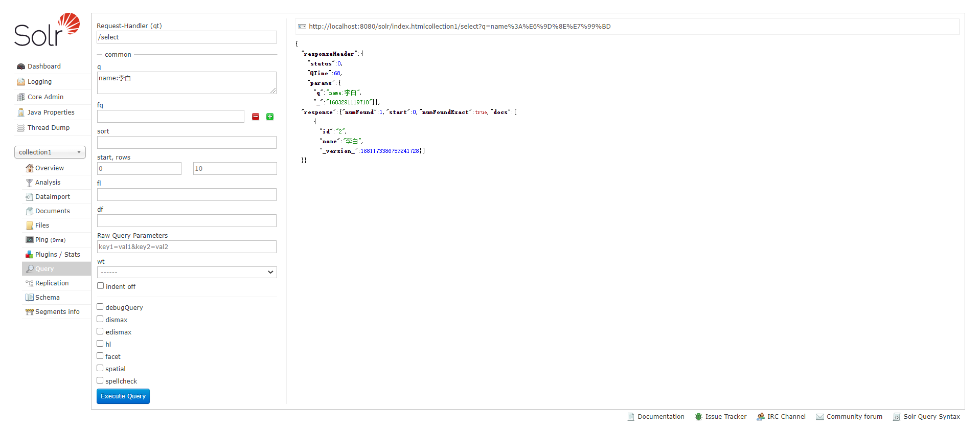Image resolution: width=980 pixels, height=428 pixels.
Task: Click the Core Admin icon
Action: point(21,97)
